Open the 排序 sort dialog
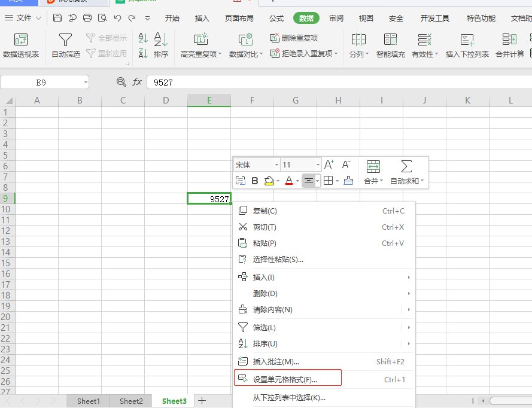 (161, 45)
